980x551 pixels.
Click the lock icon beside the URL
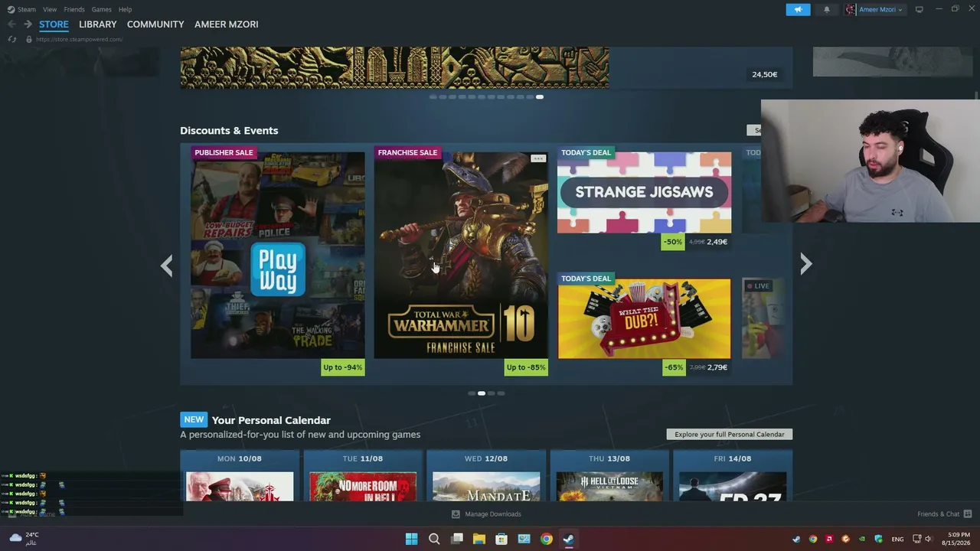click(x=29, y=39)
